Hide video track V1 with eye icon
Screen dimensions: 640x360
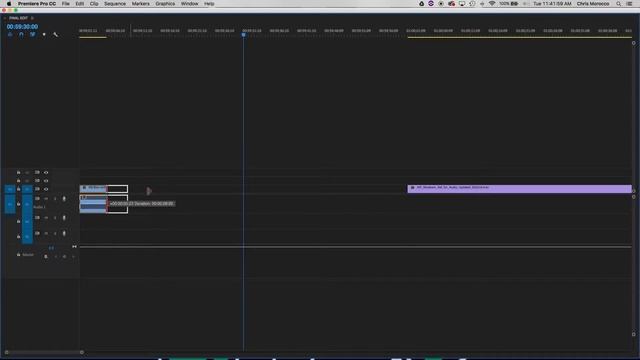[x=46, y=189]
